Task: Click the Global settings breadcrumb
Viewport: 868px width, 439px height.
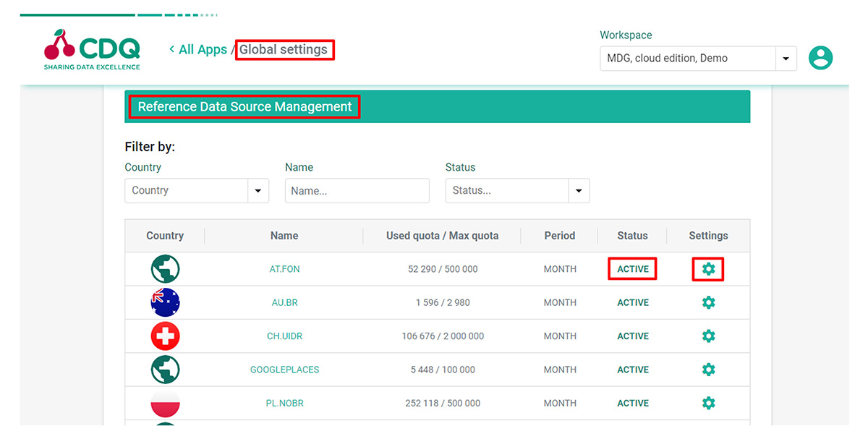Action: [x=284, y=49]
